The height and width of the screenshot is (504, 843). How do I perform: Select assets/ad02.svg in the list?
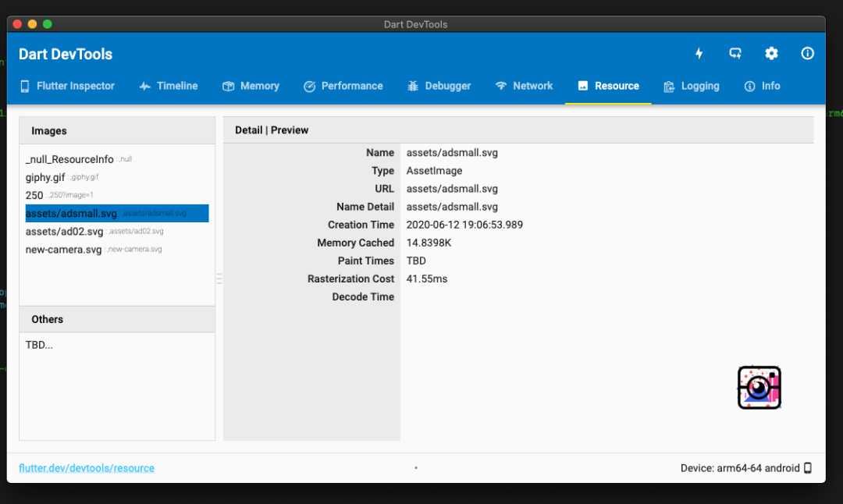(64, 232)
